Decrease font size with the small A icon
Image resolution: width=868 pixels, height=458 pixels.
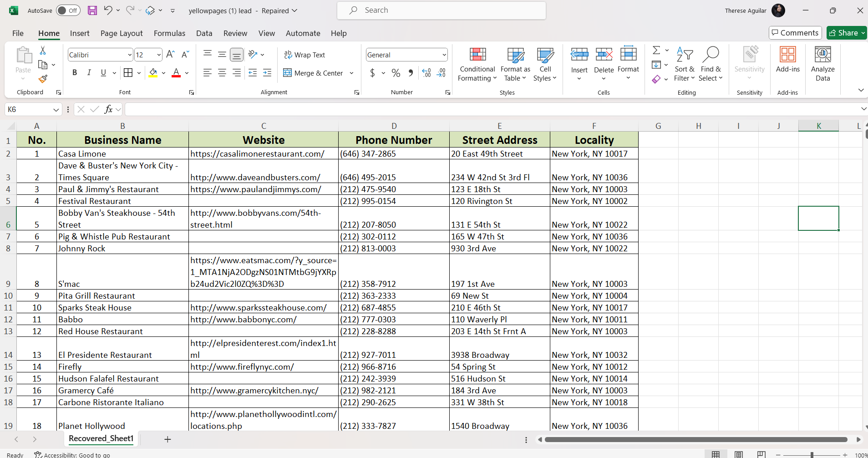click(185, 55)
